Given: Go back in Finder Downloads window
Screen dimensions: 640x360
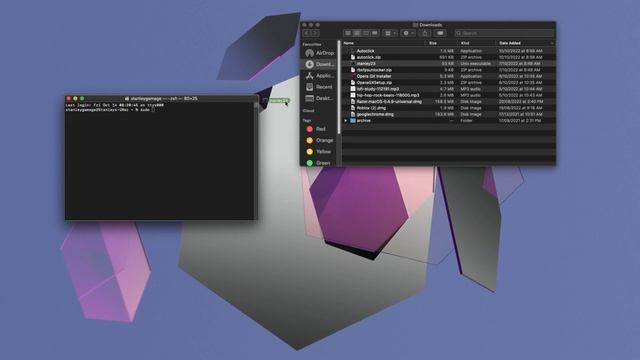Looking at the screenshot, I should pos(307,33).
